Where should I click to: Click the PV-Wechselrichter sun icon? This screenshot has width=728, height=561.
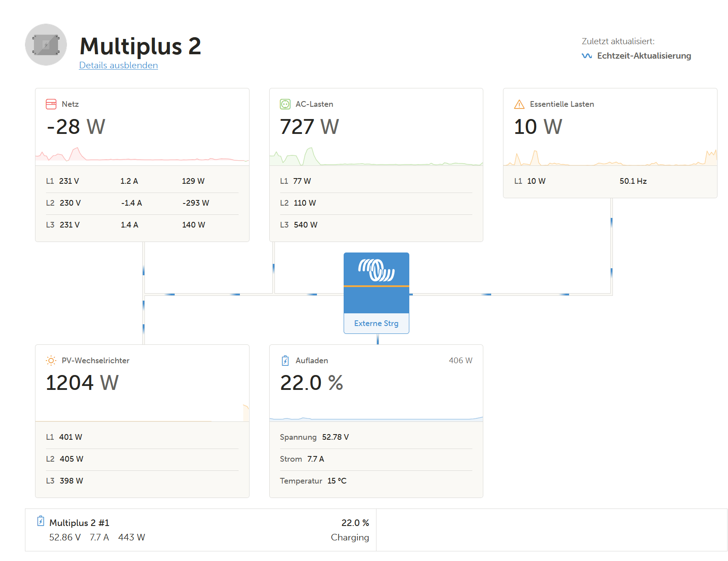click(x=51, y=361)
